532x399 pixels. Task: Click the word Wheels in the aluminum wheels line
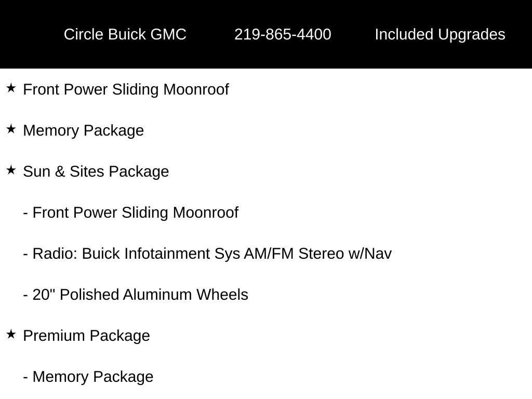tap(222, 295)
